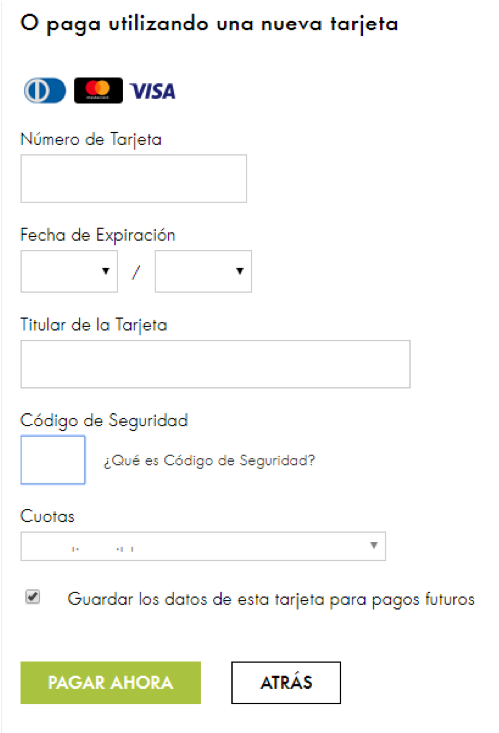This screenshot has height=733, width=499.
Task: Open the expiration year dropdown
Action: click(203, 271)
